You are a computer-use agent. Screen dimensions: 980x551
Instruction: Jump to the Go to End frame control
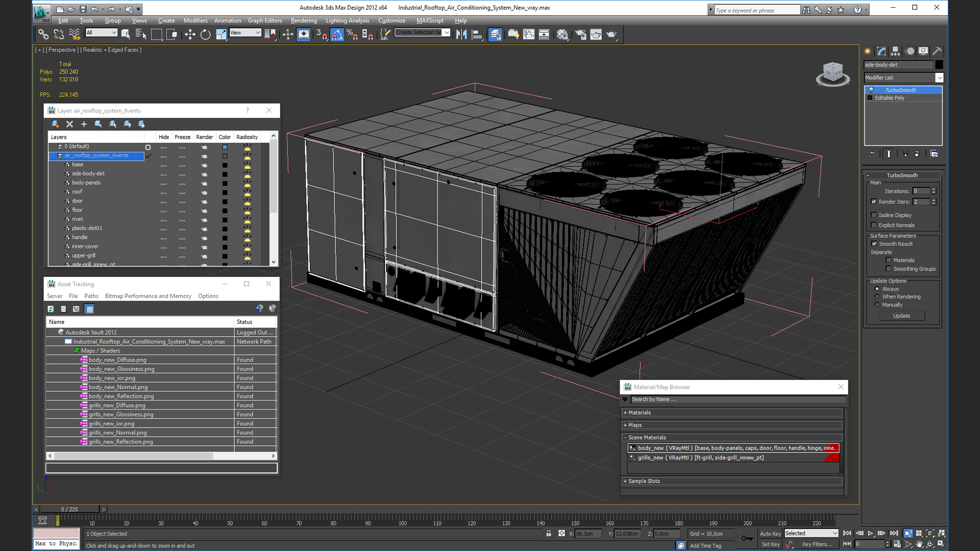(894, 533)
